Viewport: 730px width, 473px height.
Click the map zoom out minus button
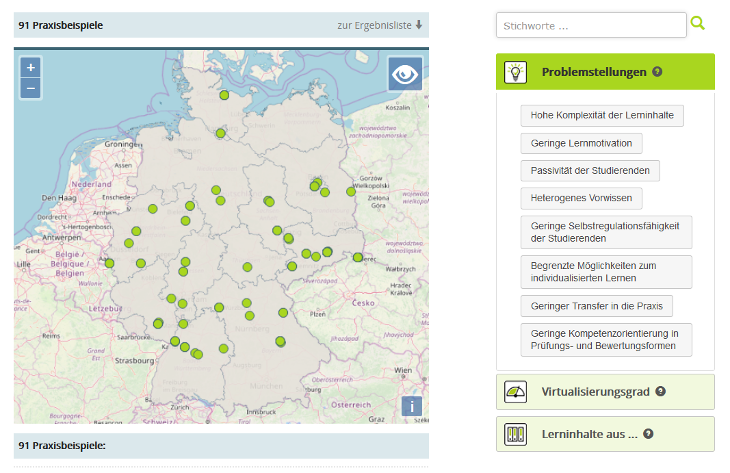tap(31, 88)
